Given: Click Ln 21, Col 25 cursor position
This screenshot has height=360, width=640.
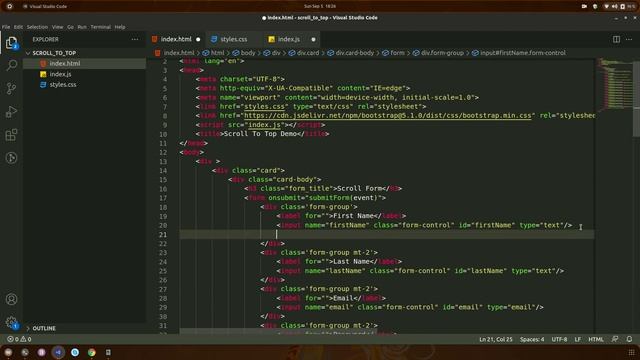Looking at the screenshot, I should click(496, 339).
